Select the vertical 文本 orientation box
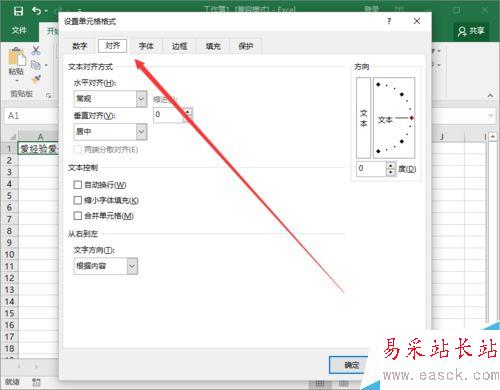The height and width of the screenshot is (390, 500). pos(363,118)
